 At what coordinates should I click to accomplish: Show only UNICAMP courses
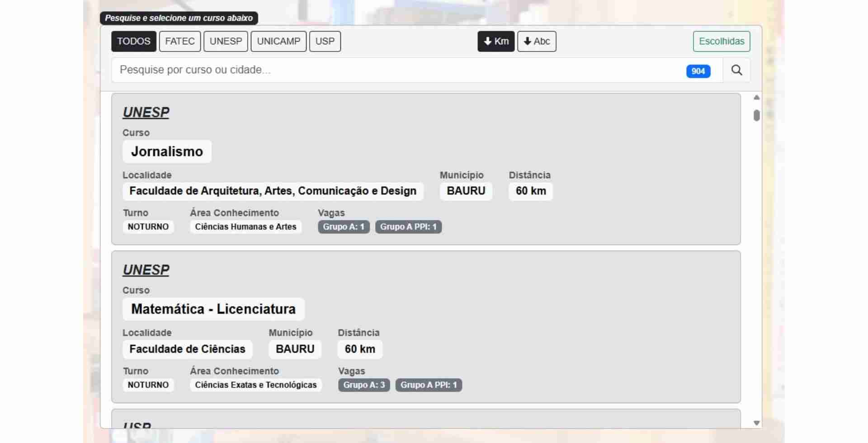(x=278, y=41)
